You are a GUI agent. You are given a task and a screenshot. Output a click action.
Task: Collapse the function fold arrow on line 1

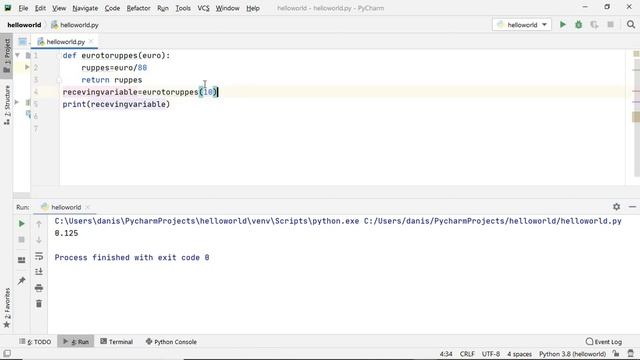point(18,55)
